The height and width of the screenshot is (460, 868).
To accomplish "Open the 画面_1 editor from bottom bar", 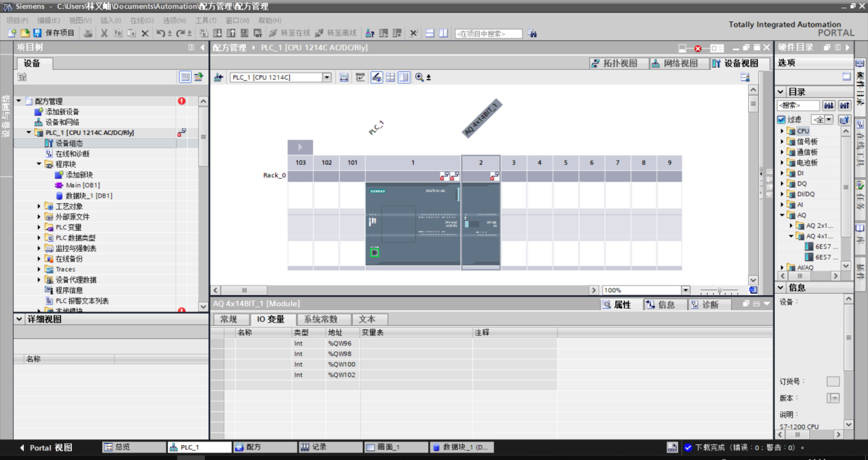I will coord(395,447).
